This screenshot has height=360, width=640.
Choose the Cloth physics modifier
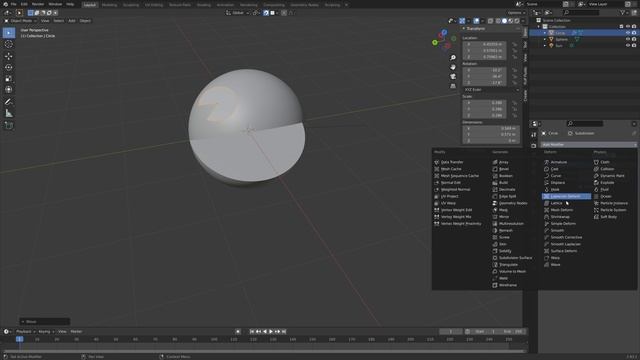[x=604, y=162]
